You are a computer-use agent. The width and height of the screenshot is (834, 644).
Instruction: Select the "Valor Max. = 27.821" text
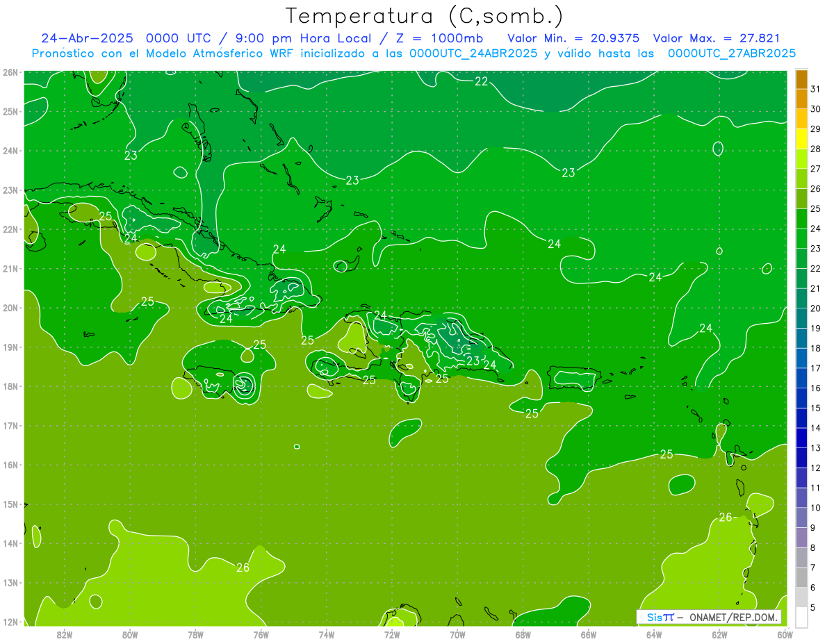(x=716, y=38)
